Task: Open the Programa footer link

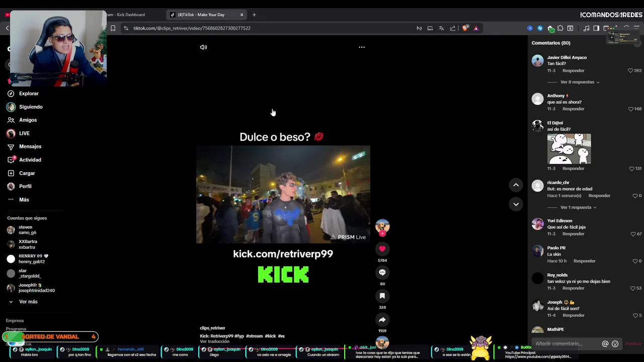Action: 16,329
